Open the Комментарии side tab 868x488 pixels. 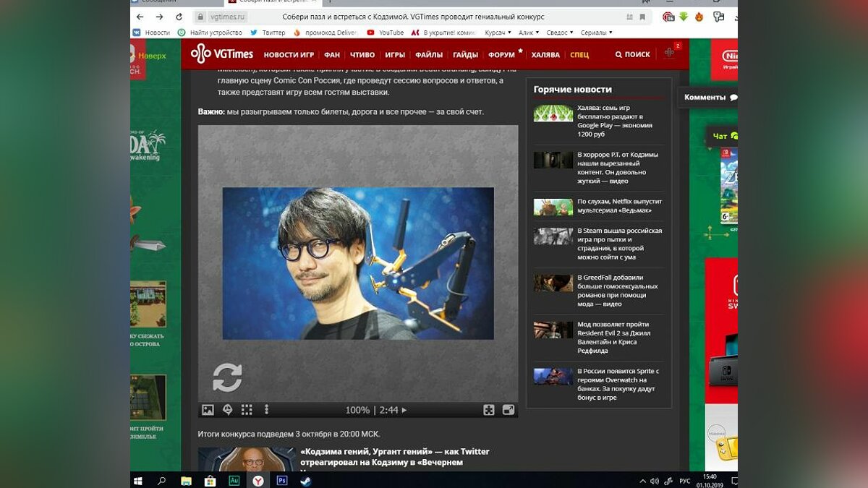[709, 97]
